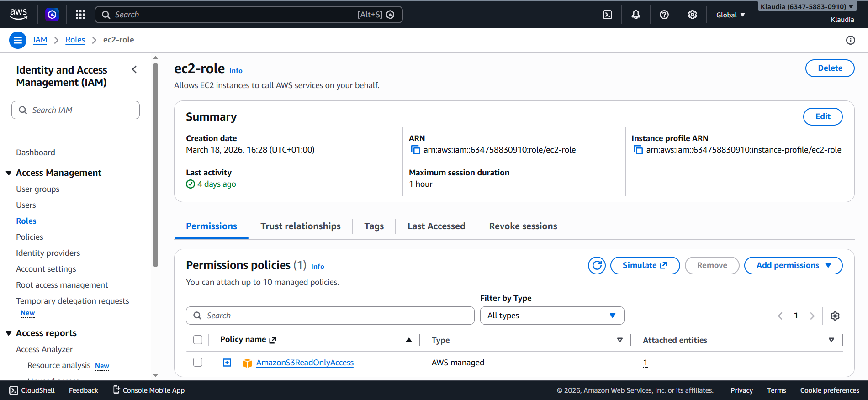Screen dimensions: 868x400
Task: Click the Info link next to ec2-role
Action: tap(236, 71)
